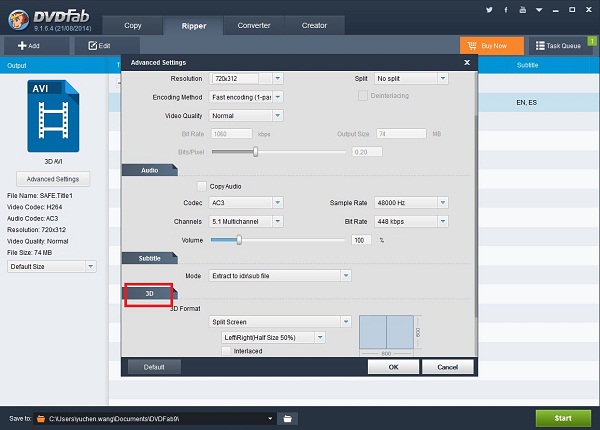Expand the Default Size dropdown
Screen dimensions: 600x430
point(91,266)
